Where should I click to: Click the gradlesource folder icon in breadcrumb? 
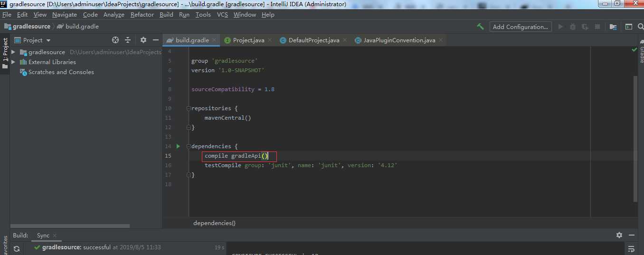pyautogui.click(x=8, y=27)
